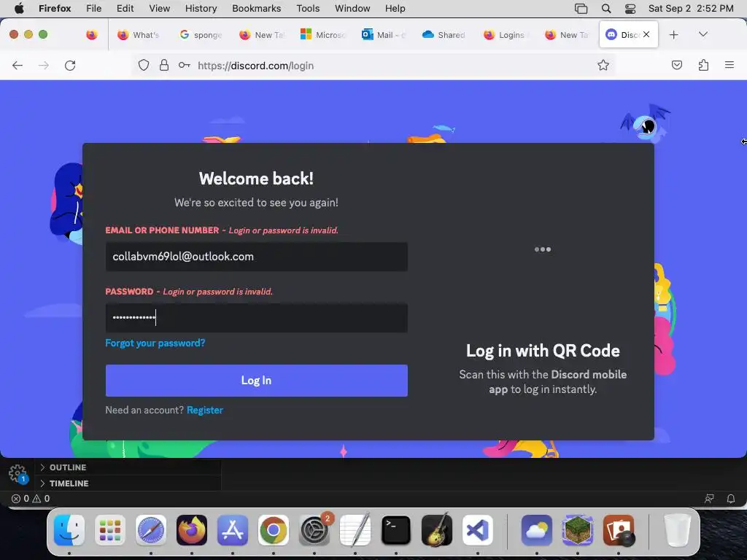The width and height of the screenshot is (747, 560).
Task: Switch to the sponge Google tab
Action: tap(201, 35)
